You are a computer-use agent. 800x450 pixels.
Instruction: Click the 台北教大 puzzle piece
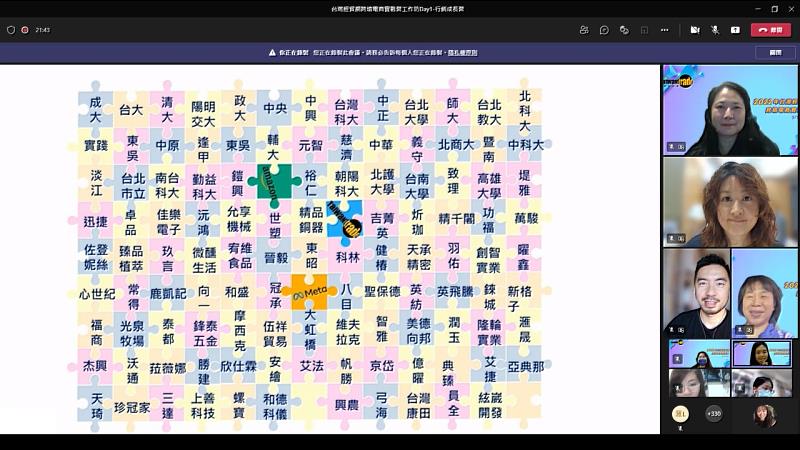pos(489,112)
